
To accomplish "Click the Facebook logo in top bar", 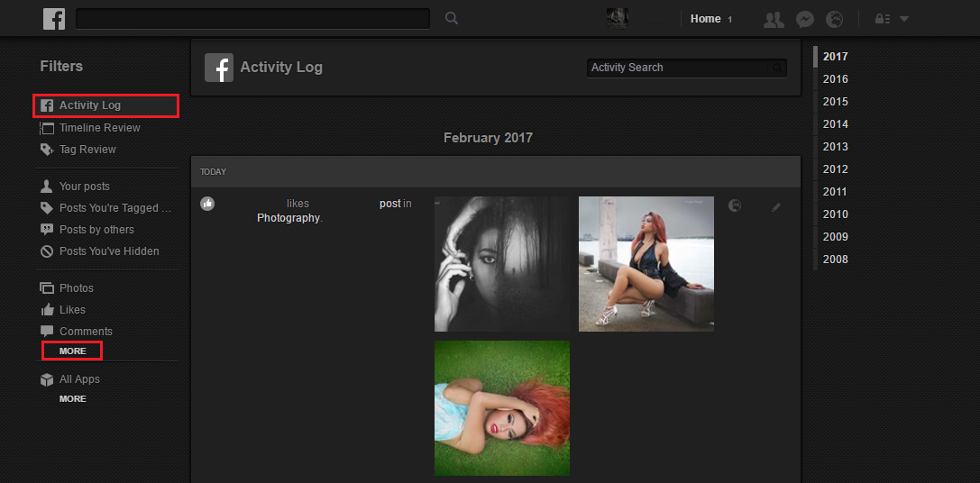I will point(54,19).
